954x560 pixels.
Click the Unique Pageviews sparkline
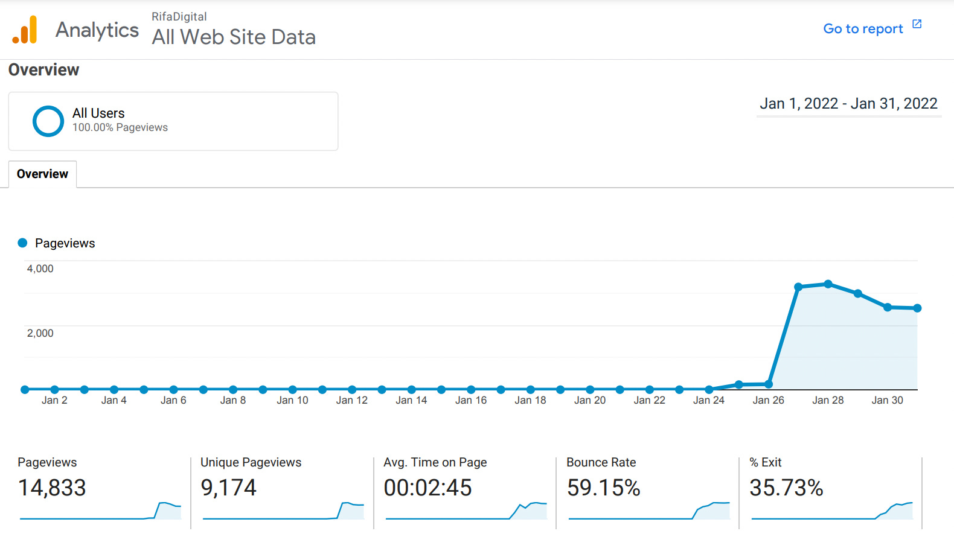(283, 510)
